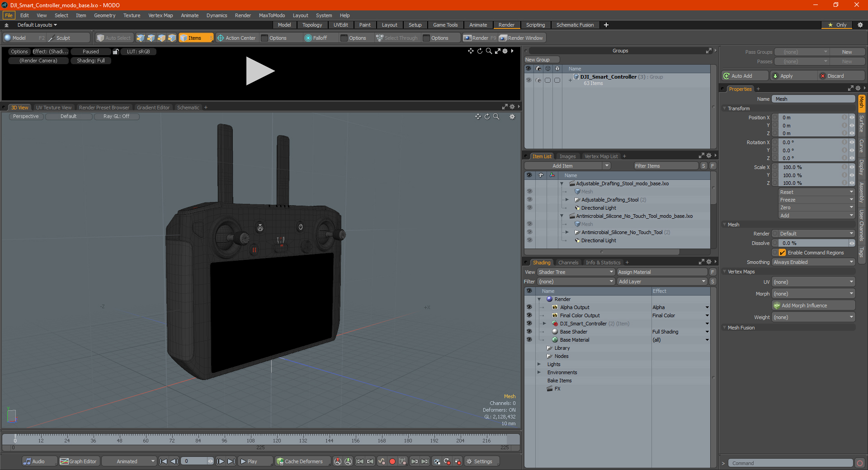Open the Add Item dropdown

pyautogui.click(x=568, y=166)
